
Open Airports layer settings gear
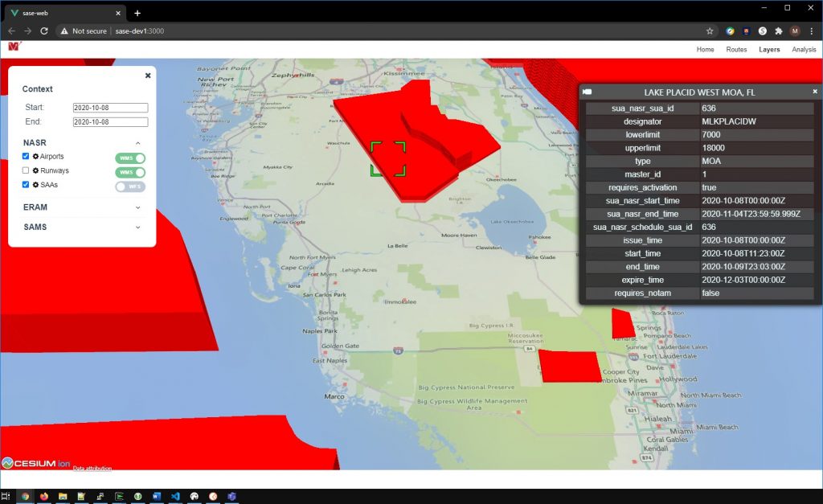[35, 157]
